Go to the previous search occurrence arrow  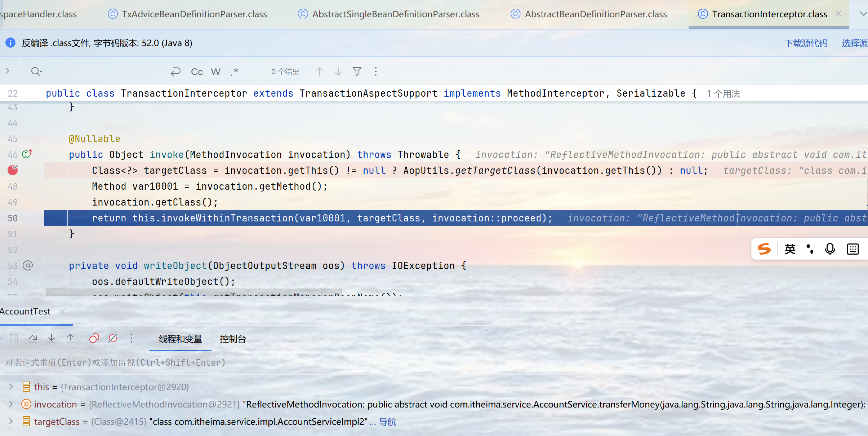pos(319,71)
